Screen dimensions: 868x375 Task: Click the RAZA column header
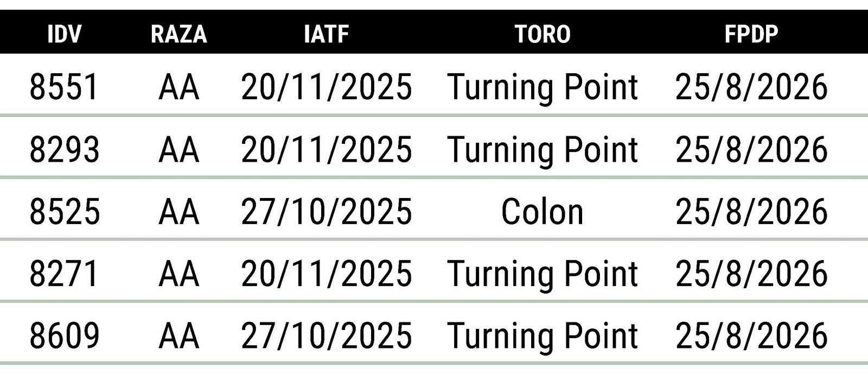pyautogui.click(x=179, y=34)
